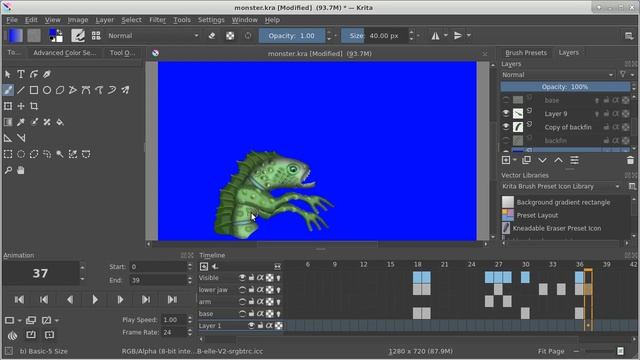Viewport: 640px width, 360px height.
Task: Select Background gradient rectangle library item
Action: coord(563,202)
